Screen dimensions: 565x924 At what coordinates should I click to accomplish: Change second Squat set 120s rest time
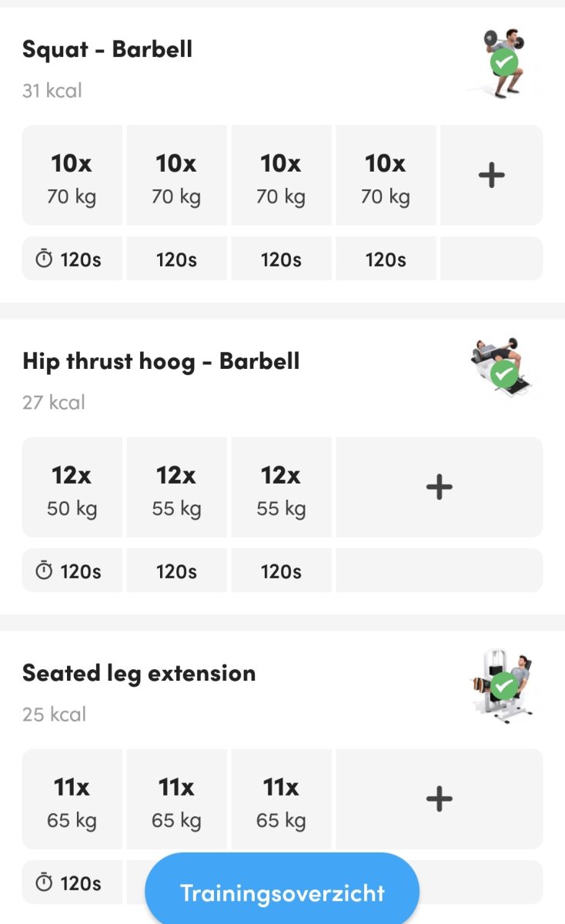[176, 259]
